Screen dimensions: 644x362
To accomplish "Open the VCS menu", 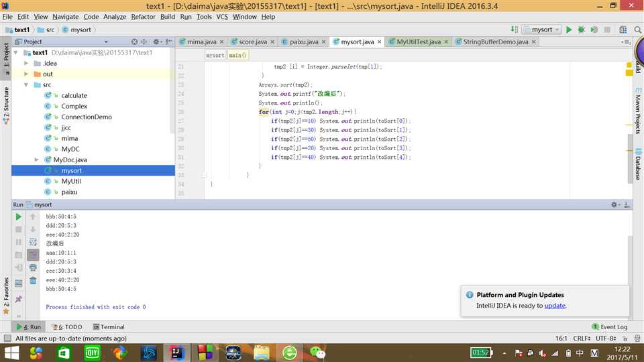I will pyautogui.click(x=222, y=17).
